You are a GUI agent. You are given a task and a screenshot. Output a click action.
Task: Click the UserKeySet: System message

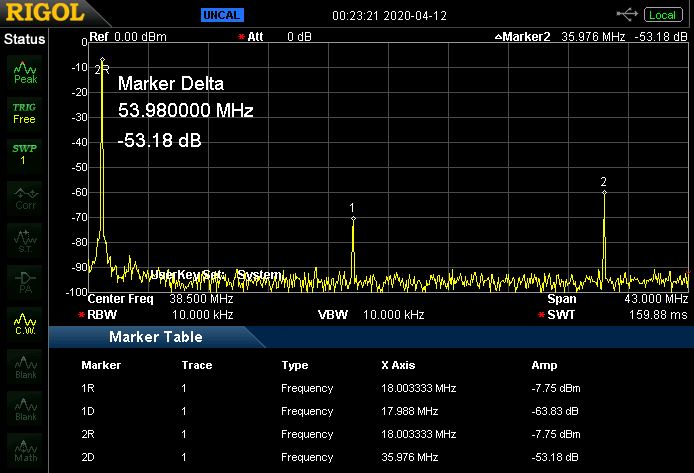(216, 274)
